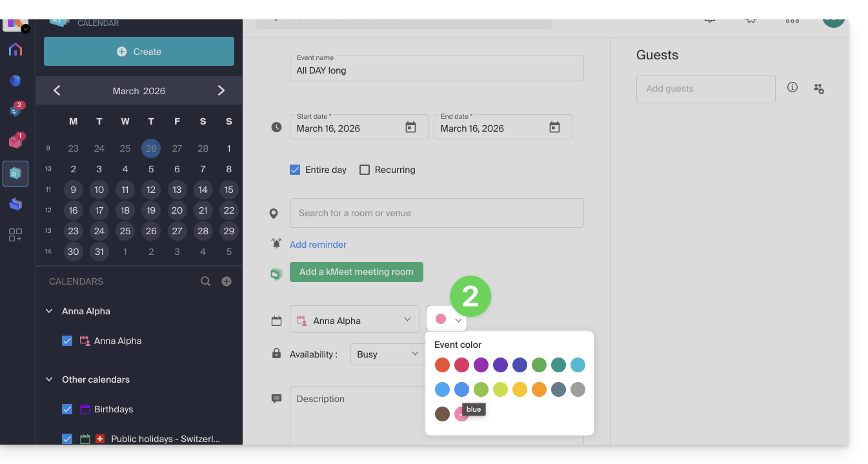Toggle the Birthdays calendar checkbox

(67, 409)
